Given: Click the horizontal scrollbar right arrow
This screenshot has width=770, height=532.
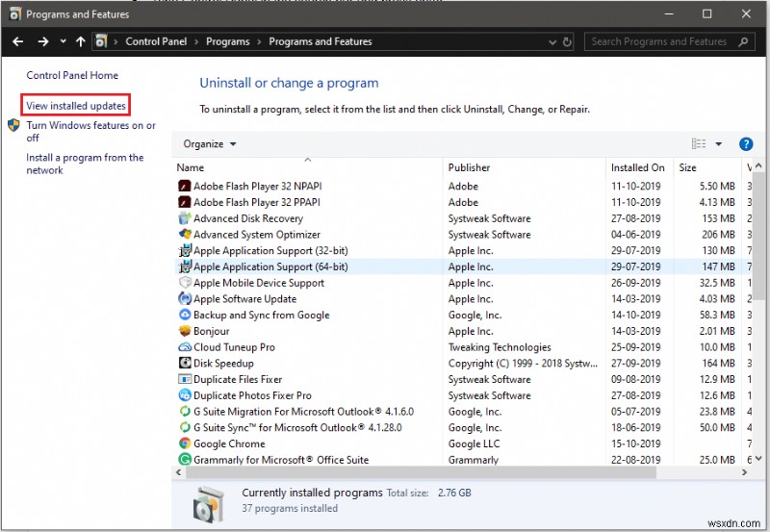Looking at the screenshot, I should tap(744, 472).
